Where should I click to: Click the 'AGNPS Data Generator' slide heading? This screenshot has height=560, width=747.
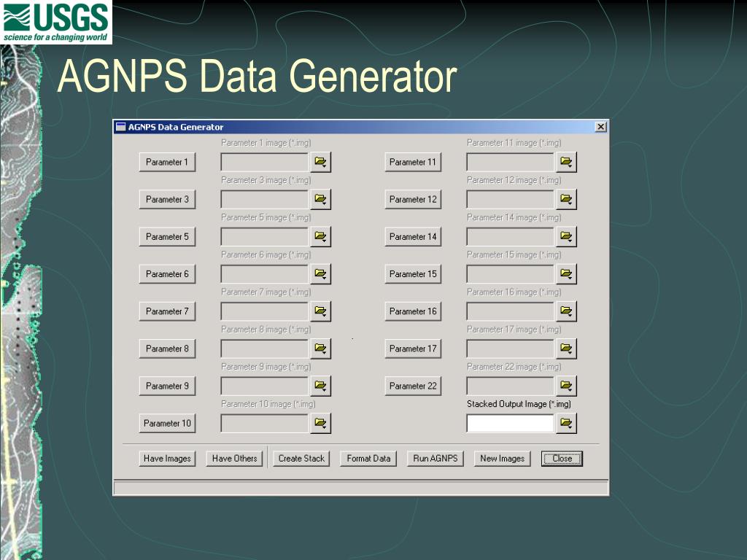(x=258, y=76)
